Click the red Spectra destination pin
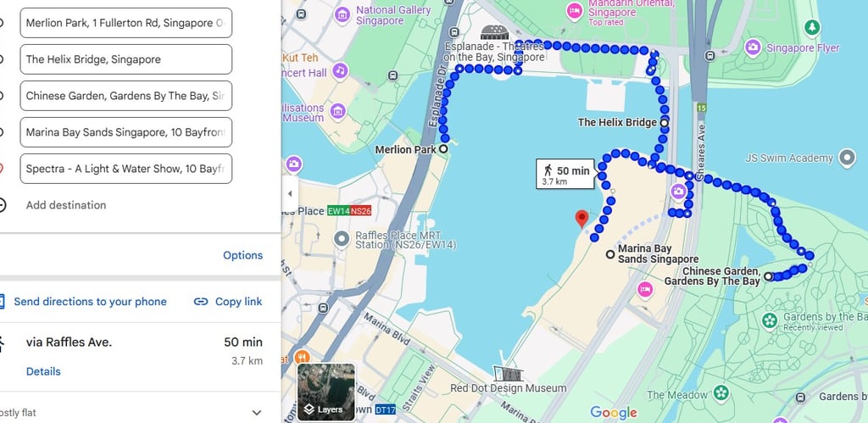868x423 pixels. [x=581, y=220]
